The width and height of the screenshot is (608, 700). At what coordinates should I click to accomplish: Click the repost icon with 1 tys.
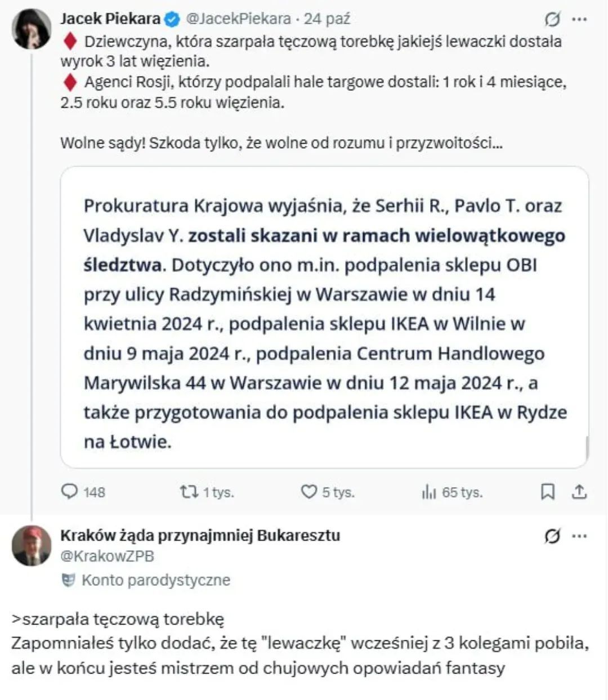(189, 492)
